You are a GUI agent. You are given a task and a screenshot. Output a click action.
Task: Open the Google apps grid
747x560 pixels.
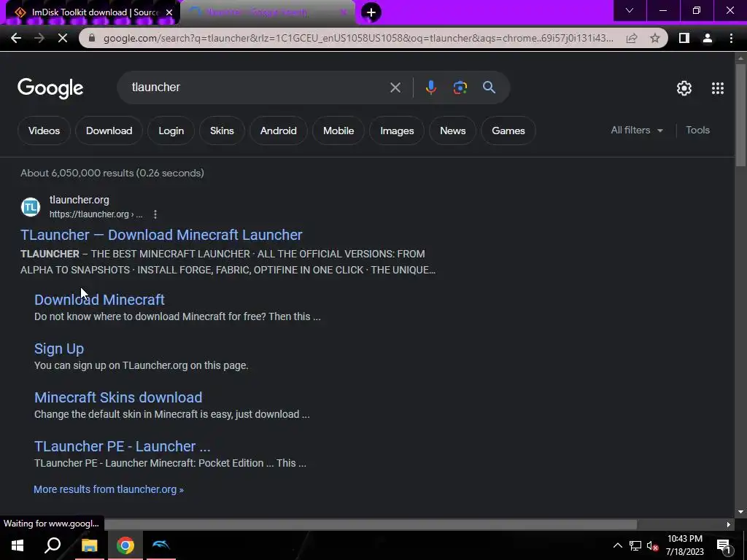tap(718, 88)
